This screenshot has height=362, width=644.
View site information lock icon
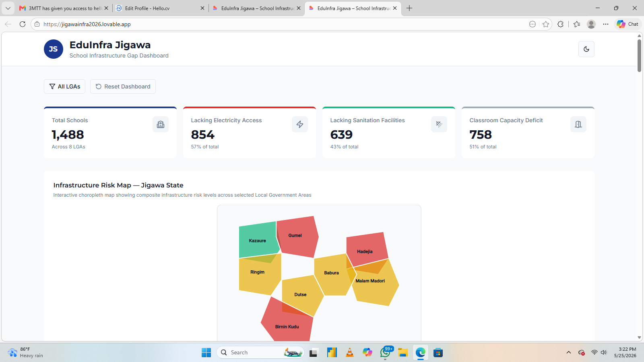coord(37,24)
